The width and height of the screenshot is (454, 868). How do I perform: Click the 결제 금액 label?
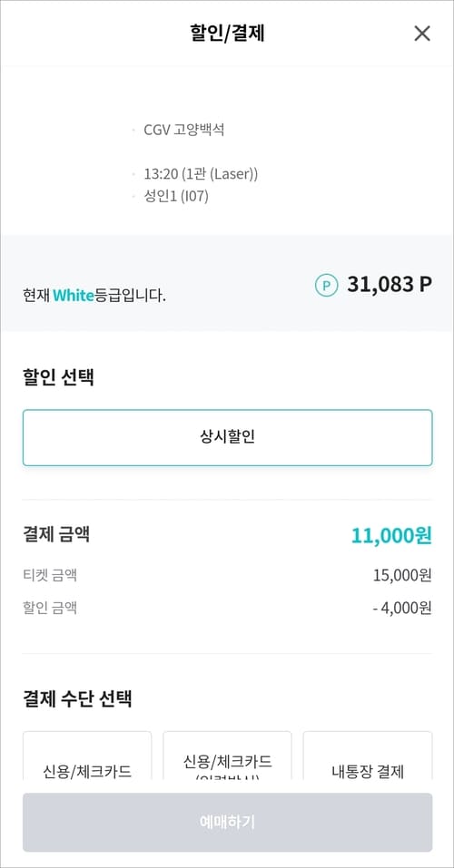tap(56, 535)
